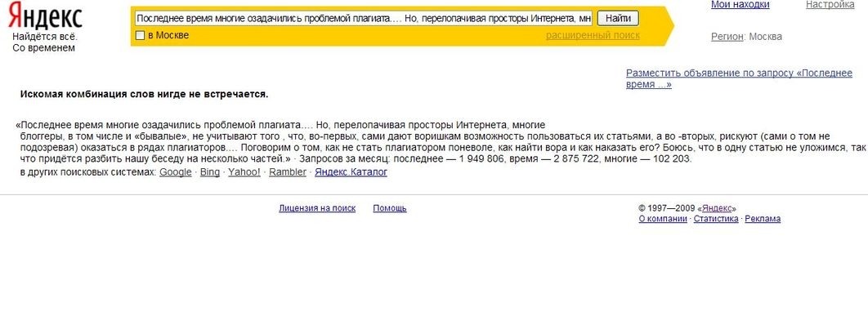This screenshot has width=868, height=316.
Task: Click the "Найдётся всё. Со временем" slogan
Action: (x=45, y=42)
